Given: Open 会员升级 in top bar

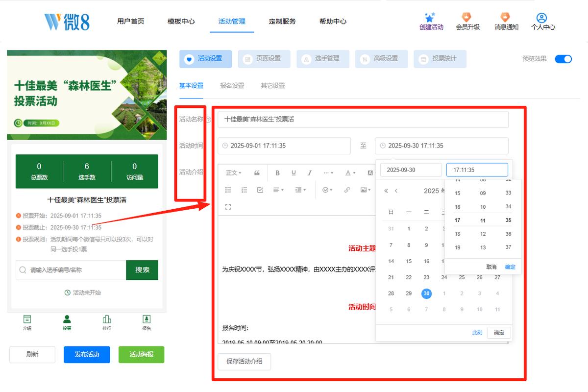Looking at the screenshot, I should point(467,22).
